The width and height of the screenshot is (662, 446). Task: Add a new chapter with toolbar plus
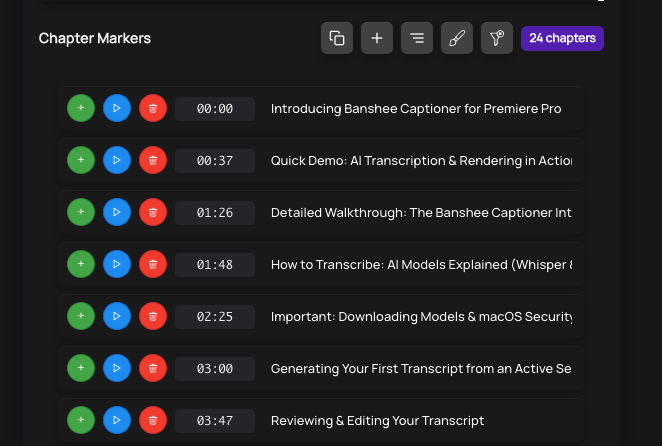tap(377, 38)
